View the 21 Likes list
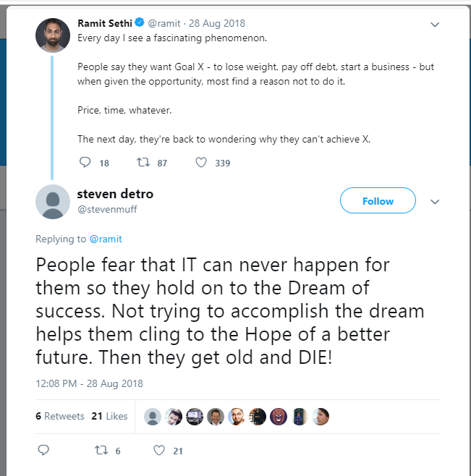The width and height of the screenshot is (471, 476). [109, 416]
